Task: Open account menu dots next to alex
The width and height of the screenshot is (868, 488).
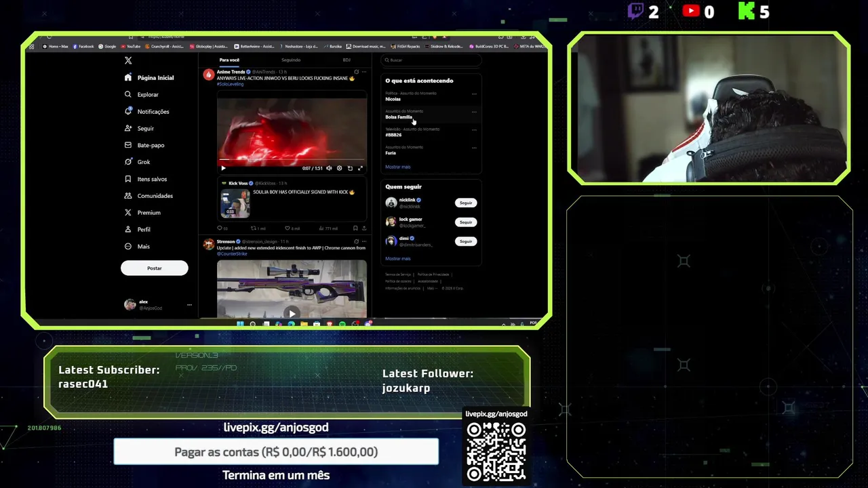Action: (x=189, y=305)
